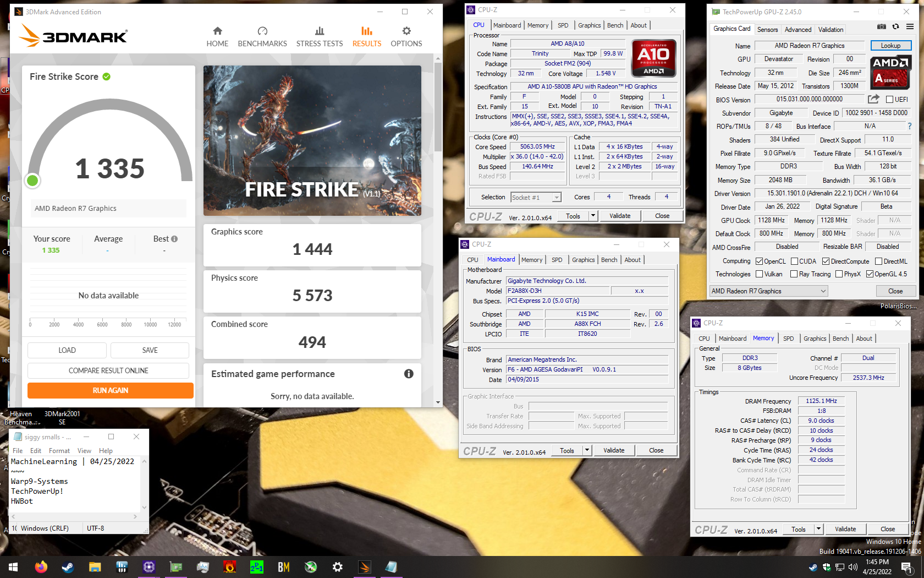
Task: Launch Firefox from the taskbar
Action: click(x=41, y=567)
